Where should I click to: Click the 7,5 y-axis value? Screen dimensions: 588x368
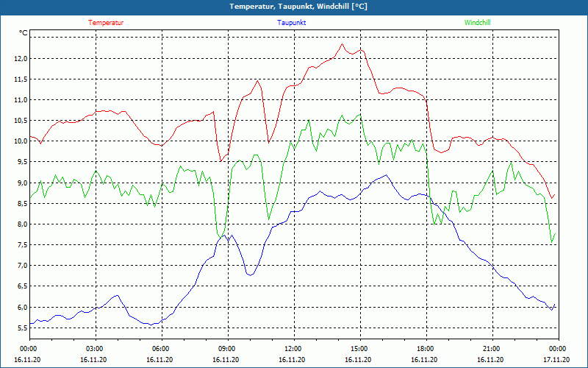(22, 245)
